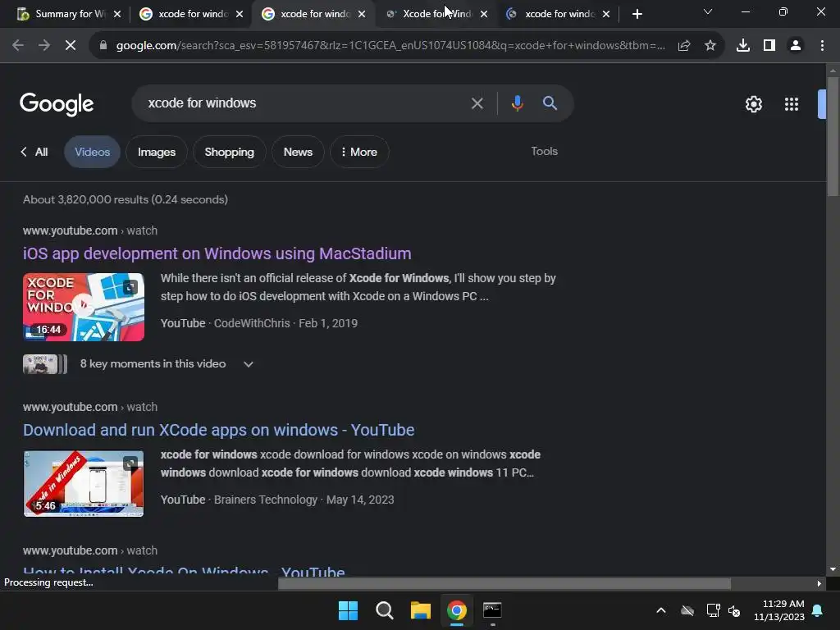Open Windows taskbar search
Screen dimensions: 840x630
point(384,610)
